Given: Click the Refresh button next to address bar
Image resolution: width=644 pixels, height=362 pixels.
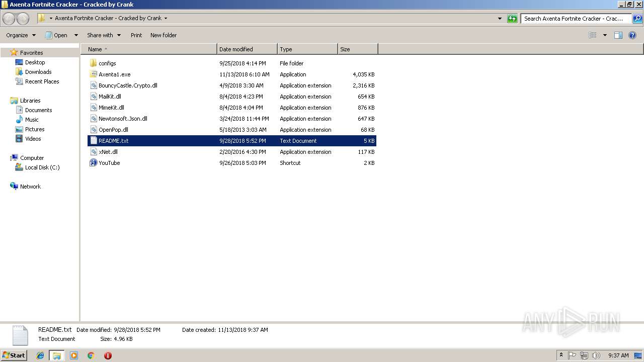Looking at the screenshot, I should pyautogui.click(x=512, y=19).
